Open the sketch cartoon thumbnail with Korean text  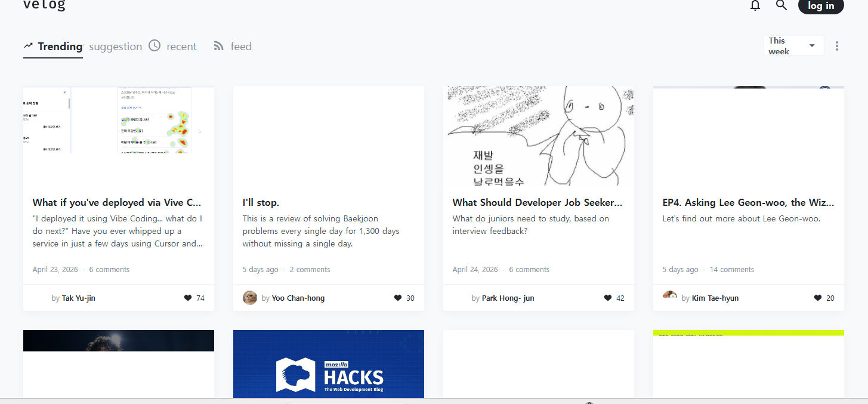[x=539, y=135]
